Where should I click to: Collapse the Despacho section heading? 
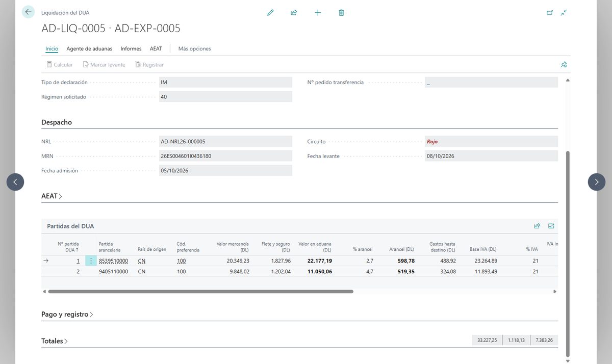(57, 122)
